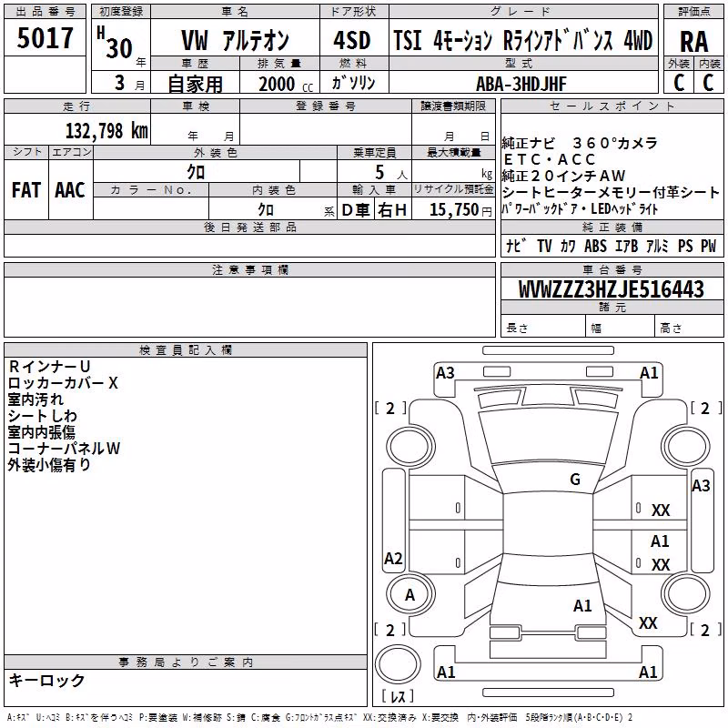Screen dimensions: 728x728
Task: Click the アルミ equipment entry
Action: click(x=657, y=246)
